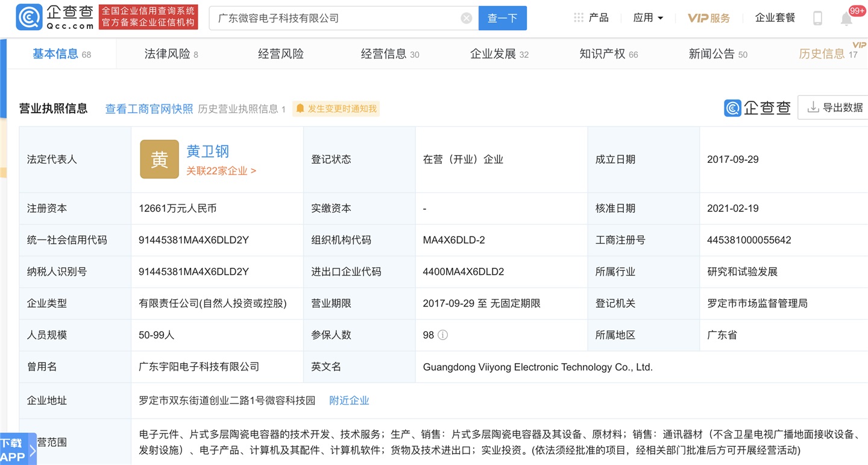Open 附近企业 link next to address
The height and width of the screenshot is (465, 868).
tap(349, 400)
